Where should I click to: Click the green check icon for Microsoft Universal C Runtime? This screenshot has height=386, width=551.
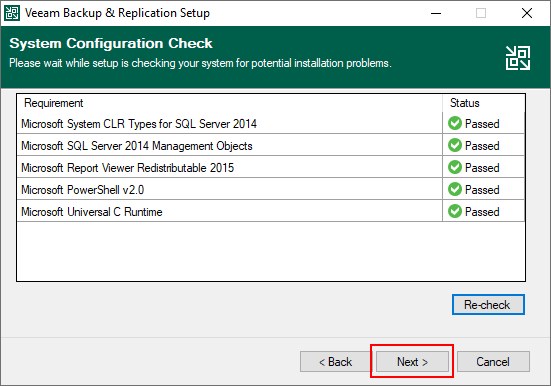coord(455,211)
